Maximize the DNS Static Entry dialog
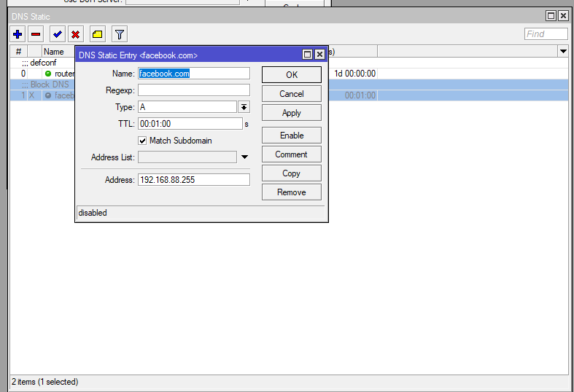The image size is (574, 392). [307, 55]
